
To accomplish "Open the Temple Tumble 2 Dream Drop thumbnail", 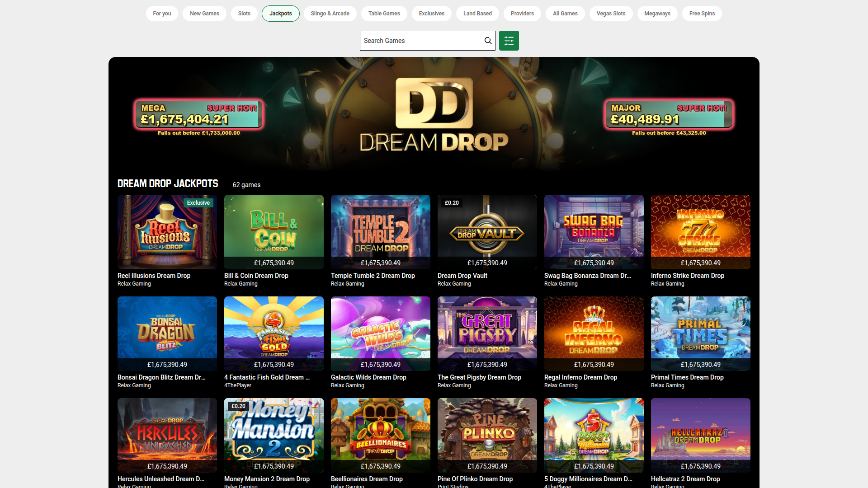I will click(x=380, y=232).
